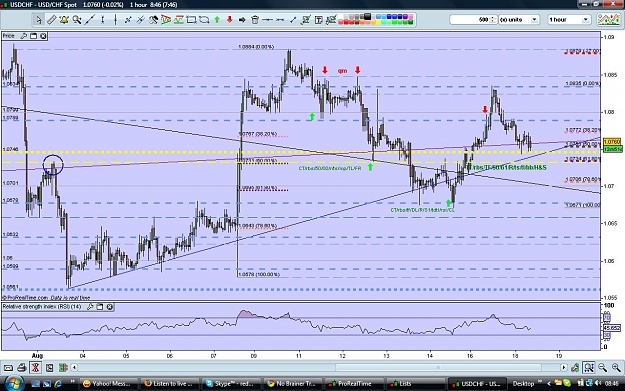The height and width of the screenshot is (391, 625).
Task: Click the scrollbar right arrow
Action: coord(564,367)
